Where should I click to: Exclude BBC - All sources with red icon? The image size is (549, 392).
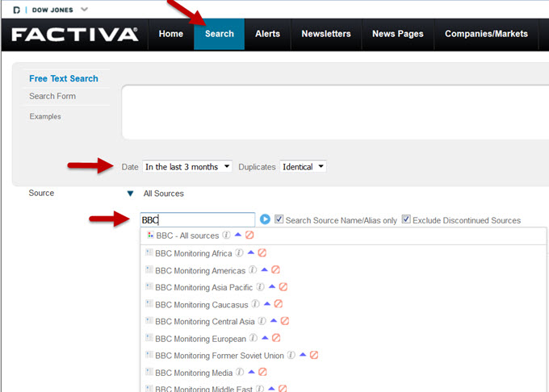(x=249, y=235)
